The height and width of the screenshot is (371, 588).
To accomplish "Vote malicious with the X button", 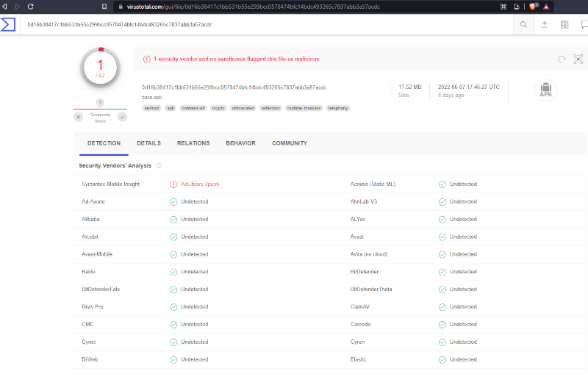I will (x=78, y=117).
